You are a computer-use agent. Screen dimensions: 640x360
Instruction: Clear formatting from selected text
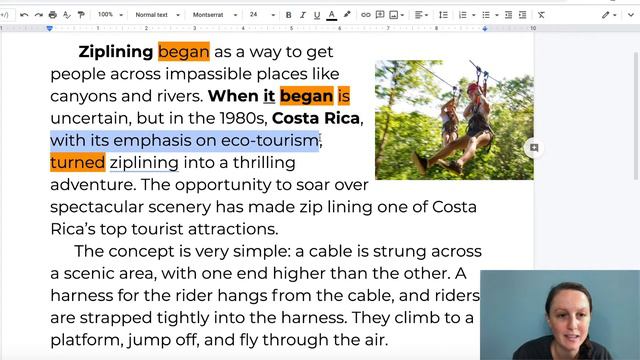click(541, 15)
